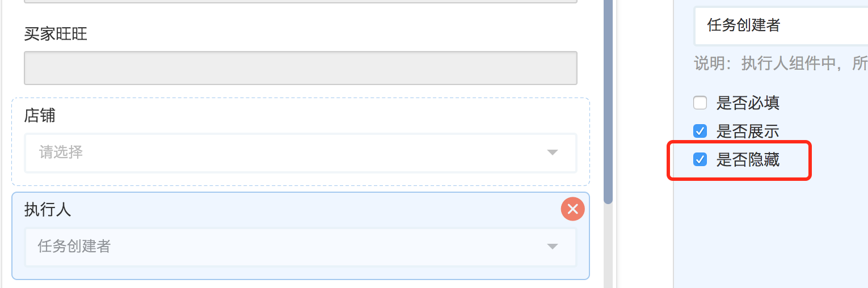Click the form preview scrollbar thumb
The width and height of the screenshot is (868, 288).
(x=608, y=102)
